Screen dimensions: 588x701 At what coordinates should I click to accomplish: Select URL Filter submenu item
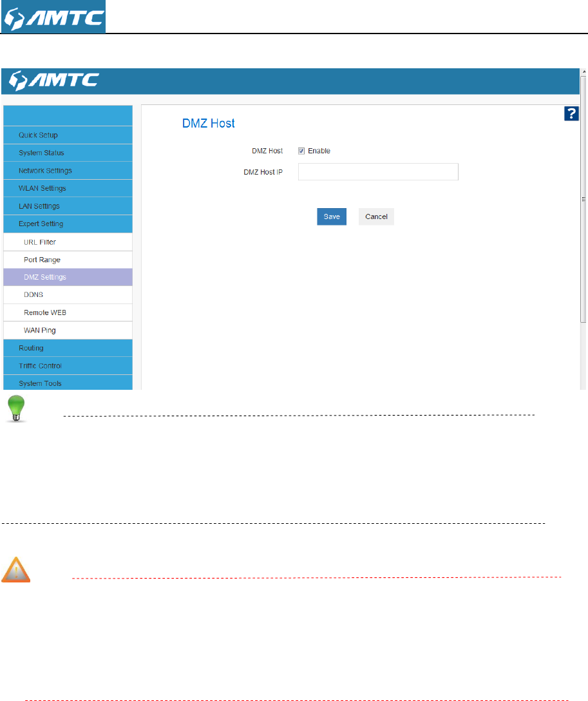(x=68, y=242)
